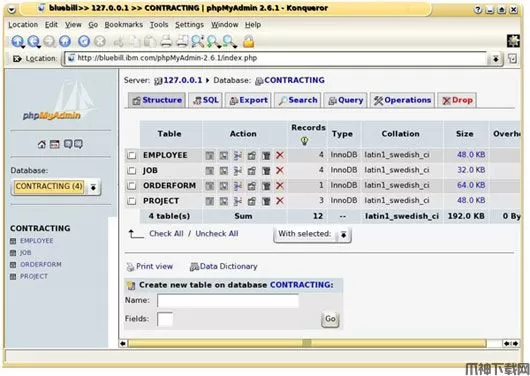The height and width of the screenshot is (376, 530).
Task: Switch to the SQL tab
Action: [x=205, y=100]
